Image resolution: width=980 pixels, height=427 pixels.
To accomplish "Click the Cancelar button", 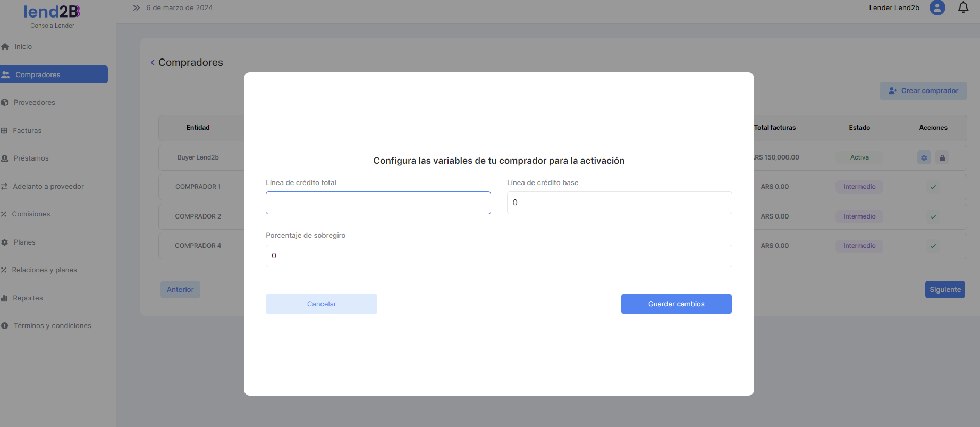I will click(322, 304).
